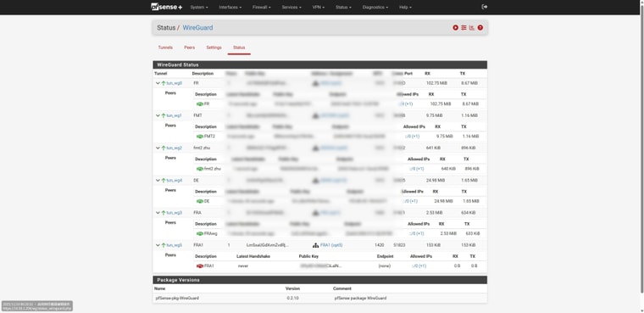Click the green handshake icon beside peer DE
Viewport: 644px width, 313px height.
(x=200, y=201)
